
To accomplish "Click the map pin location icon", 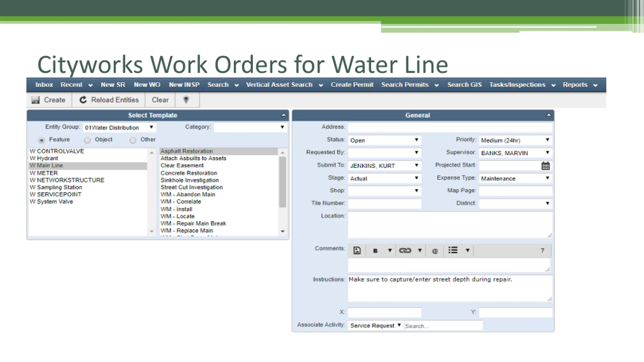I will [x=186, y=100].
